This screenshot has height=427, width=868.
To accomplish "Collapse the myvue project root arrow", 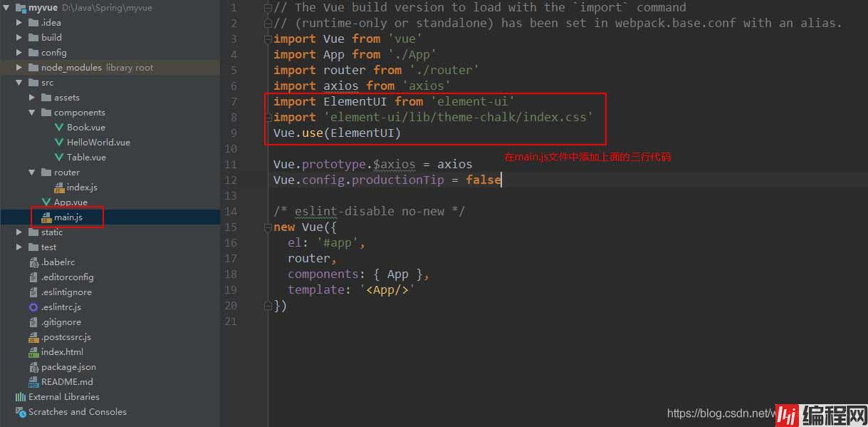I will click(6, 8).
